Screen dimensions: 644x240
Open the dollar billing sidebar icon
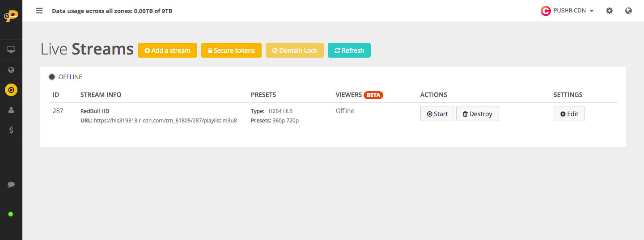point(11,130)
